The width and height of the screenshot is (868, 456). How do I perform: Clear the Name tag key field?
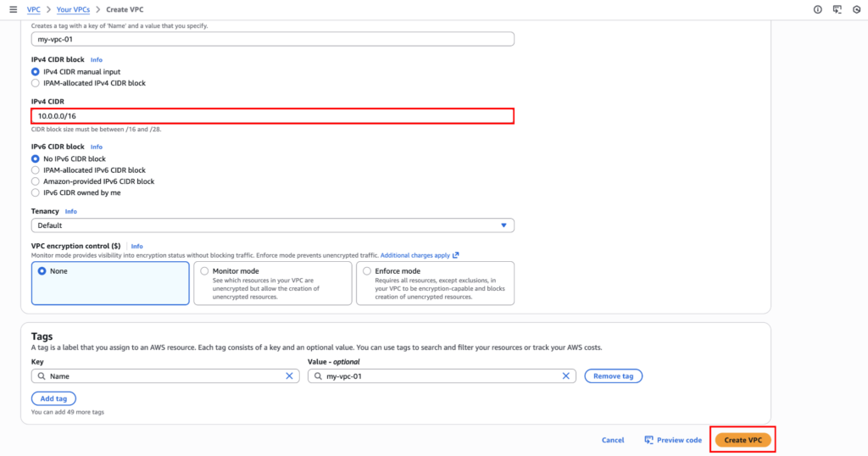pos(288,375)
